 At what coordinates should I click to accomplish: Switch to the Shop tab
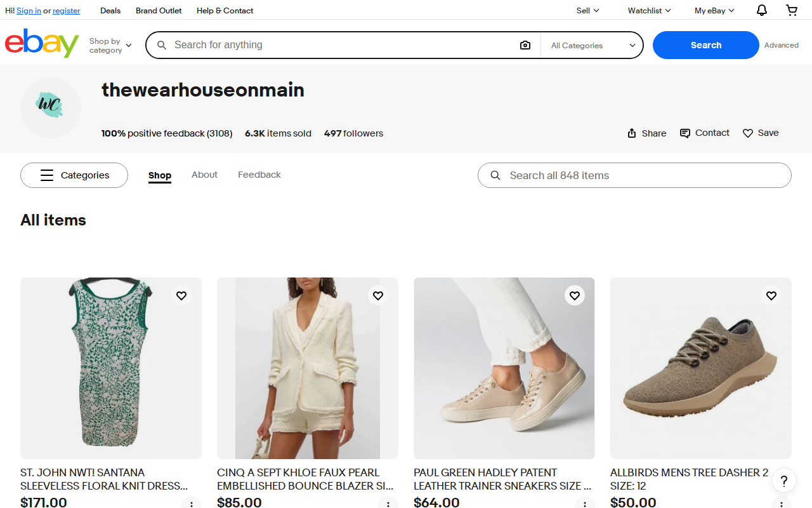pos(160,175)
